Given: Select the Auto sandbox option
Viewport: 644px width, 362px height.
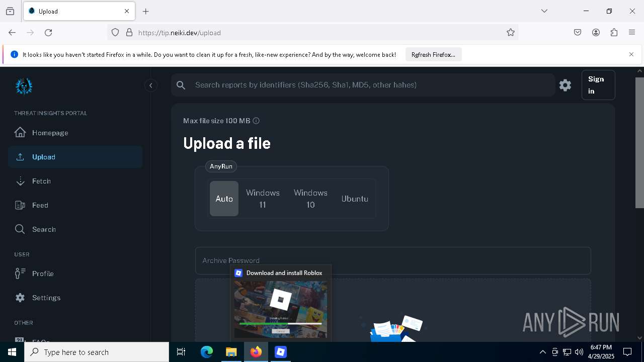Looking at the screenshot, I should 224,199.
